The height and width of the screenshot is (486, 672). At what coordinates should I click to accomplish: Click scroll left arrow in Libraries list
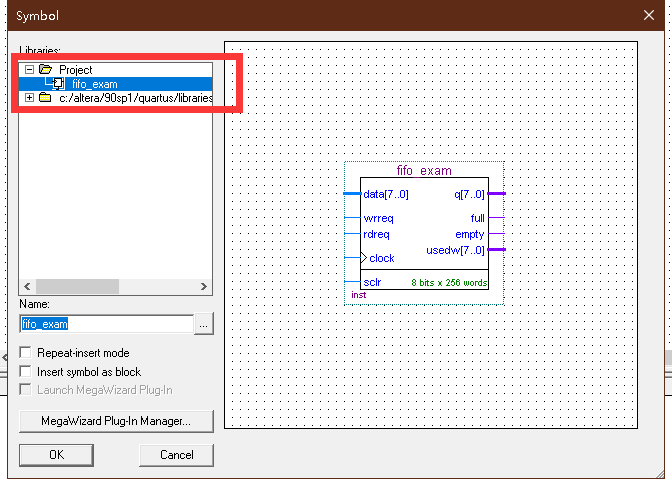click(x=27, y=286)
